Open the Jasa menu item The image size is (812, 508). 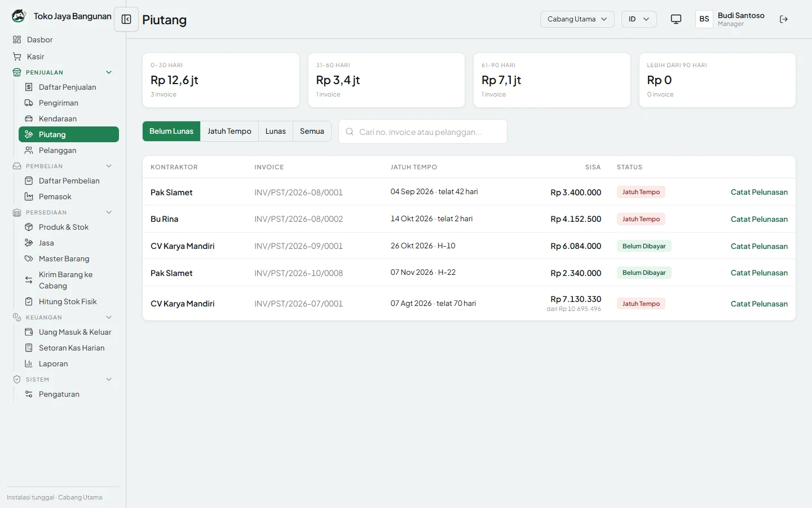69,243
